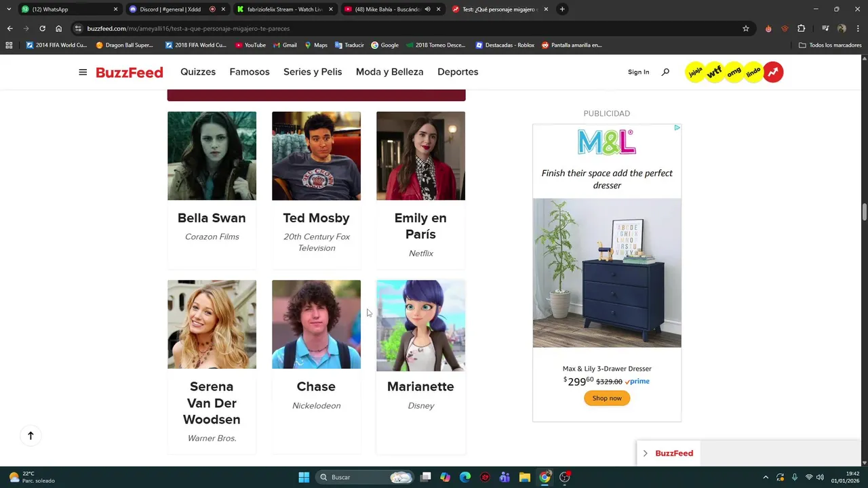Viewport: 868px width, 488px height.
Task: Open the Destacadas - Roblox bookmark
Action: [505, 45]
